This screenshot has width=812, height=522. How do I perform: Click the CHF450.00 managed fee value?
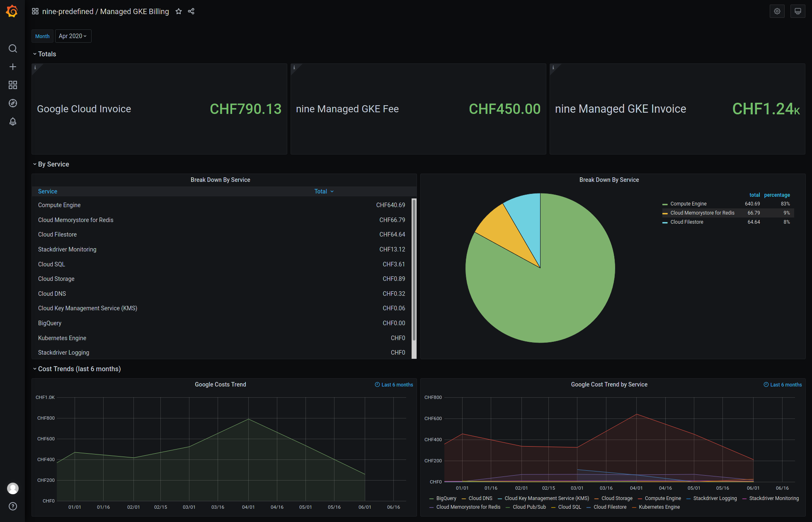click(x=504, y=109)
